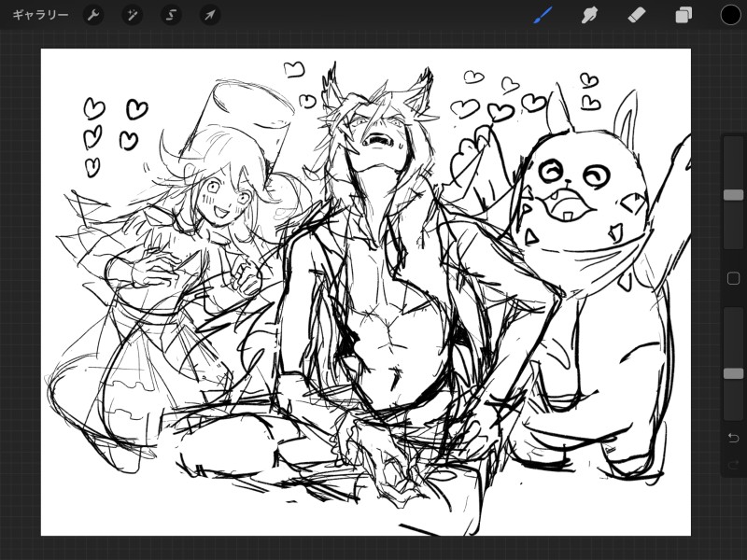
Task: Click the brush size slider handle
Action: click(x=733, y=195)
